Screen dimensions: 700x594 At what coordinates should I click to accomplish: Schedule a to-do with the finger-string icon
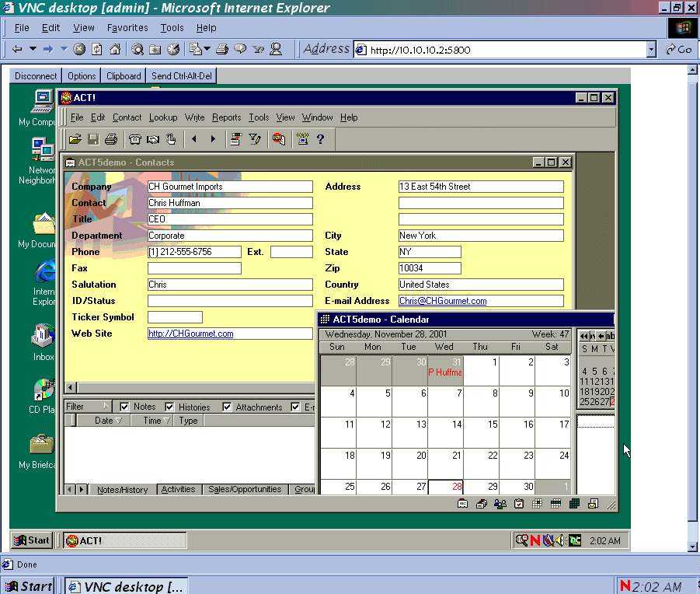pyautogui.click(x=171, y=139)
